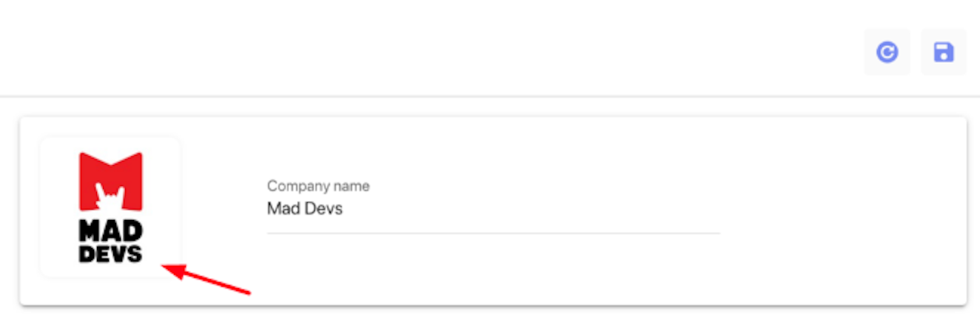The width and height of the screenshot is (980, 317).
Task: Click the "Mad Devs" text value
Action: (x=305, y=209)
